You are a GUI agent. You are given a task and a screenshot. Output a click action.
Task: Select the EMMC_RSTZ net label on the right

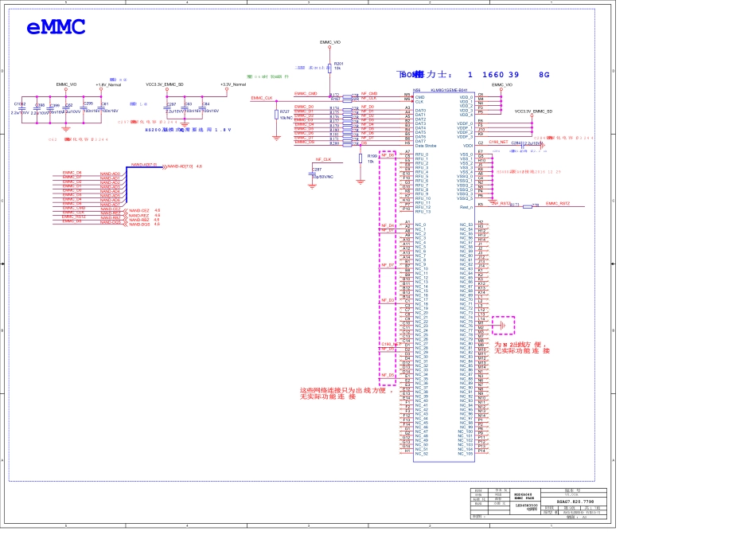[x=557, y=204]
